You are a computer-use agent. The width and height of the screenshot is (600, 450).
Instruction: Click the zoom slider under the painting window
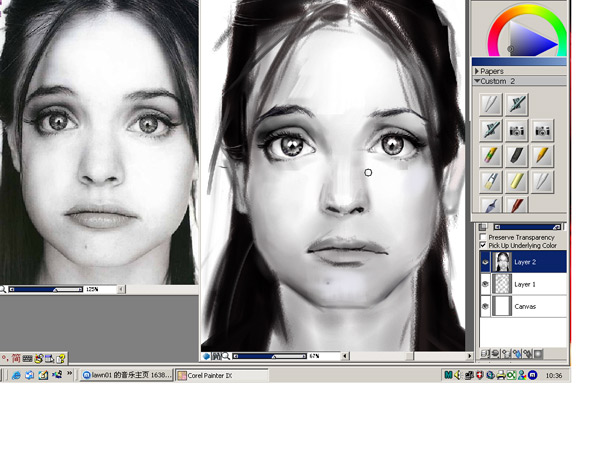coord(270,356)
